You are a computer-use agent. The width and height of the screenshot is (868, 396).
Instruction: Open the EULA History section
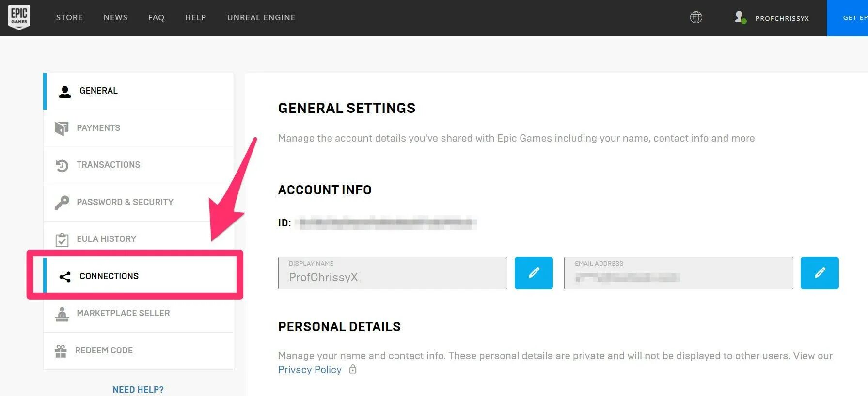click(106, 239)
